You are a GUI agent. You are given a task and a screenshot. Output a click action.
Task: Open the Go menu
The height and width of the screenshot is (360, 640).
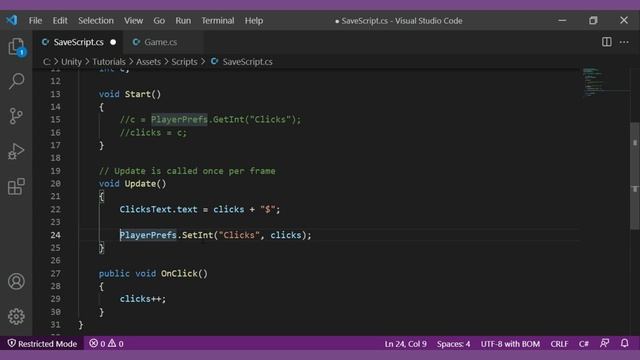(x=159, y=20)
